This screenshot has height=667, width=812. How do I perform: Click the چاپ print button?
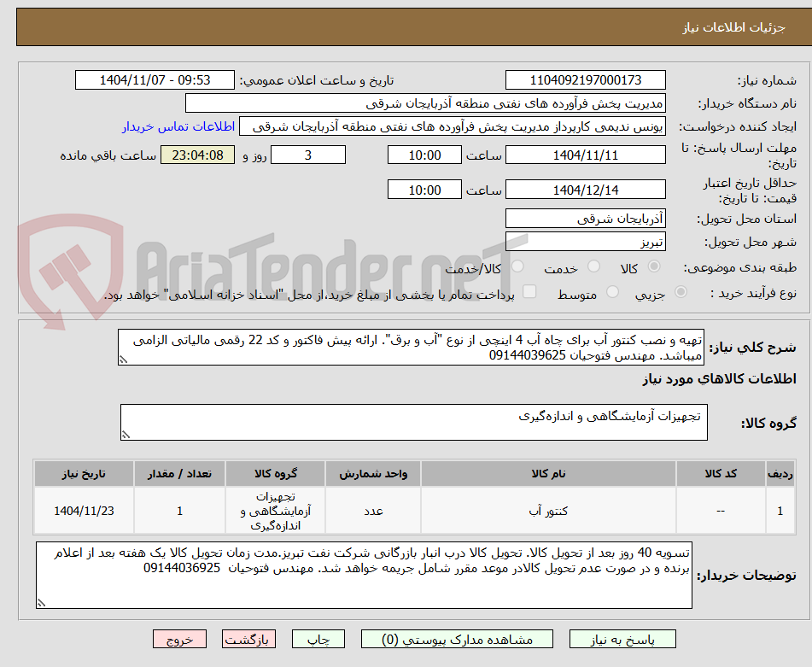[318, 639]
